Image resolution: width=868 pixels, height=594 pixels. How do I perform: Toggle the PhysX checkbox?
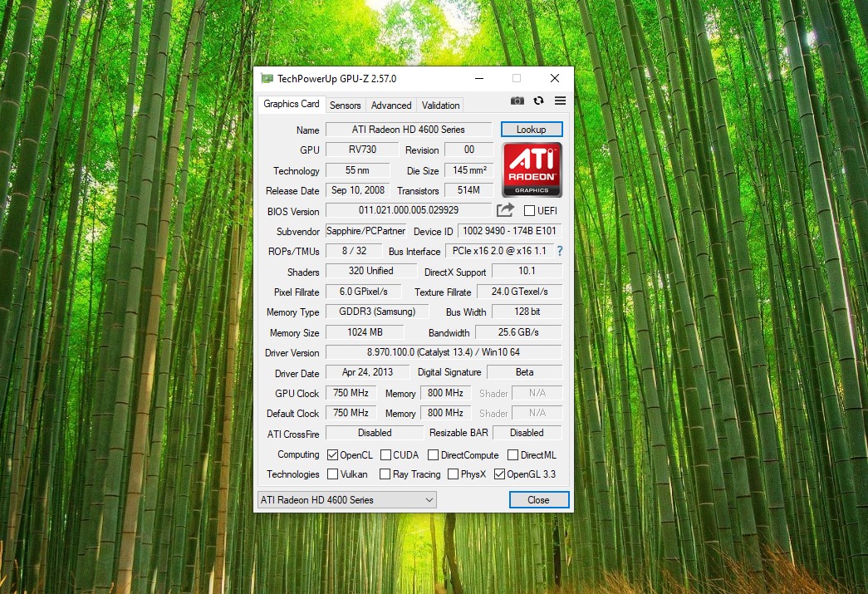[454, 474]
